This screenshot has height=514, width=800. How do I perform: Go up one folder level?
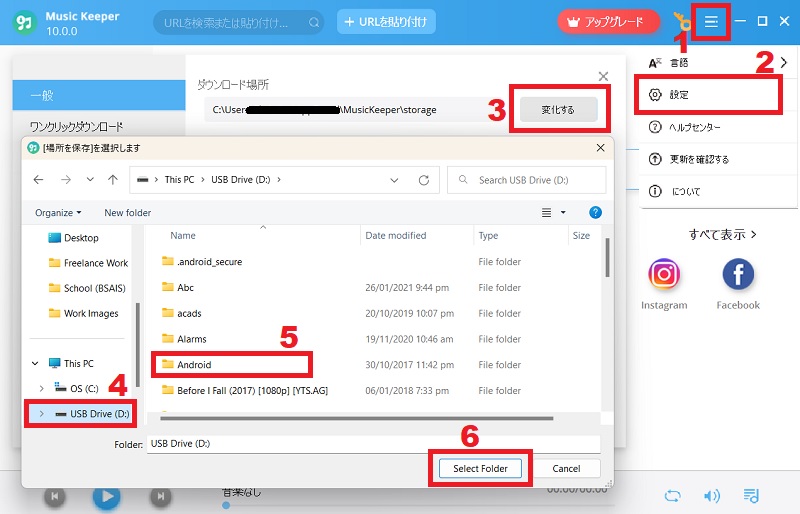tap(113, 180)
